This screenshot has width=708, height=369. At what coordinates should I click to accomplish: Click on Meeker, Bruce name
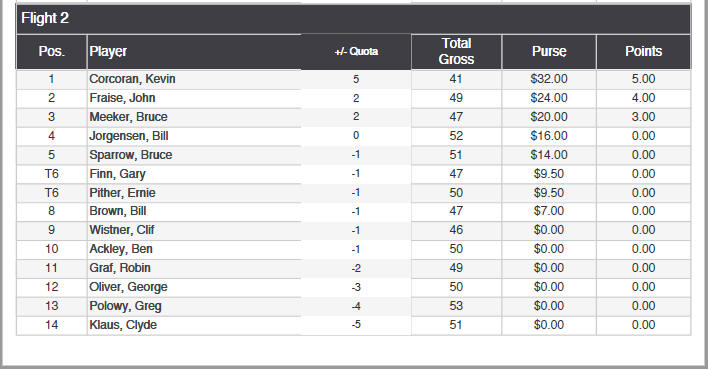(128, 117)
